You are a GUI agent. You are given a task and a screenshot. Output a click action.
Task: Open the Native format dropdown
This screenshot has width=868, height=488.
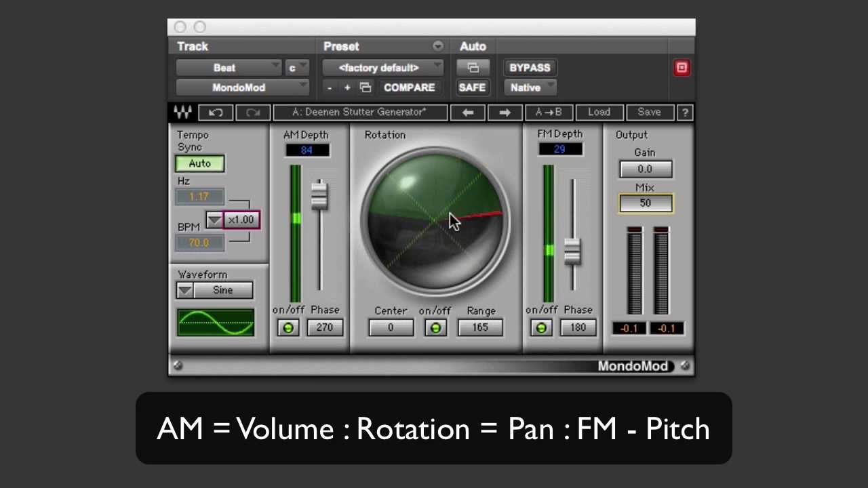tap(530, 87)
